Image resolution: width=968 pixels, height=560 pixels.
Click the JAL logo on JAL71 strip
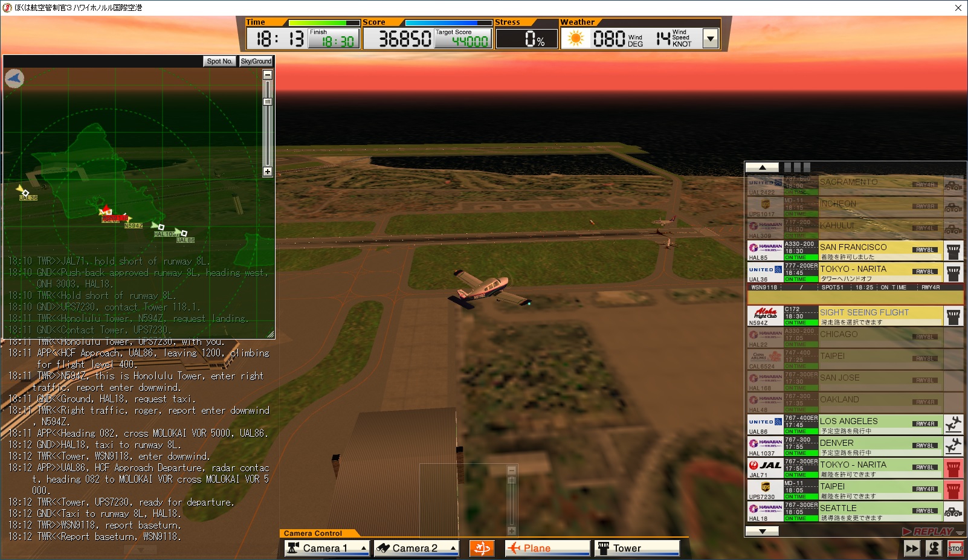click(x=766, y=465)
